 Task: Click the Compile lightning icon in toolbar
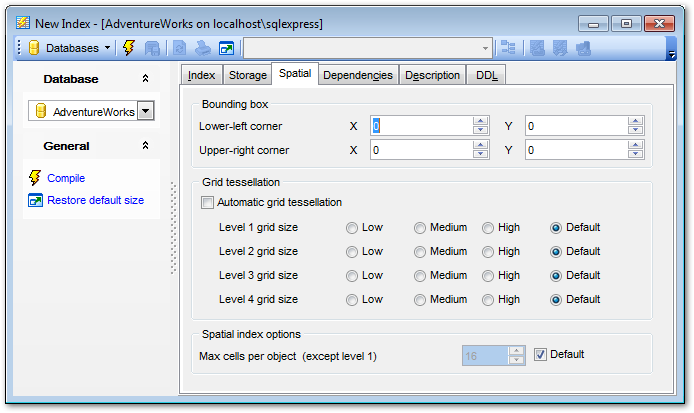(x=129, y=47)
